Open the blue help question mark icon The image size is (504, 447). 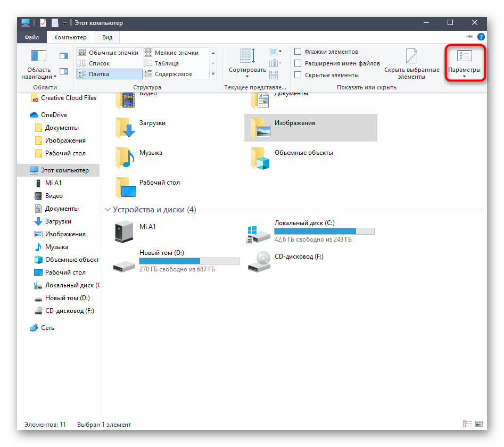coord(481,37)
